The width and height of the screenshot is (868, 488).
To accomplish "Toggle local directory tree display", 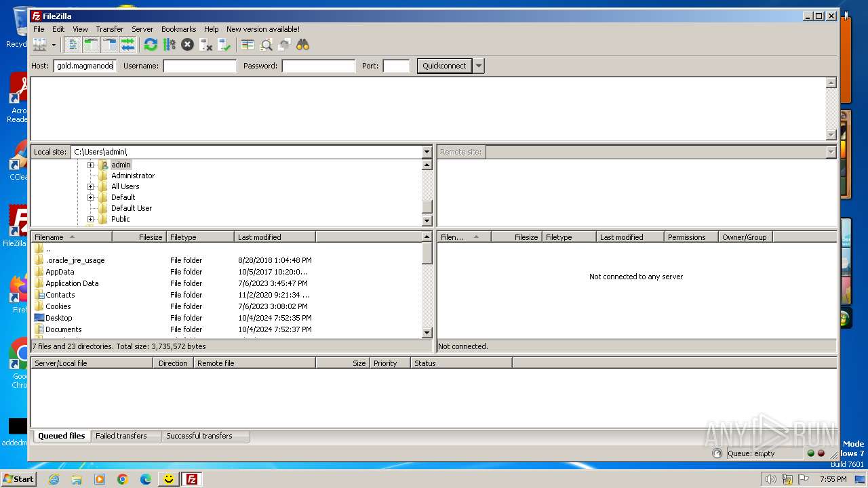I will pos(91,45).
